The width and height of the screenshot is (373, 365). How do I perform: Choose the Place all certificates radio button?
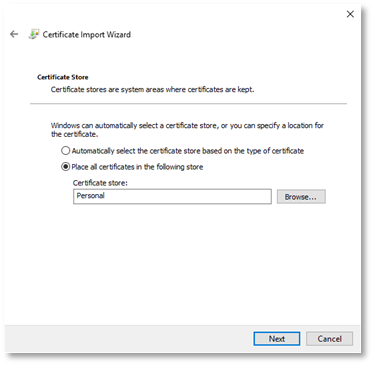click(66, 167)
